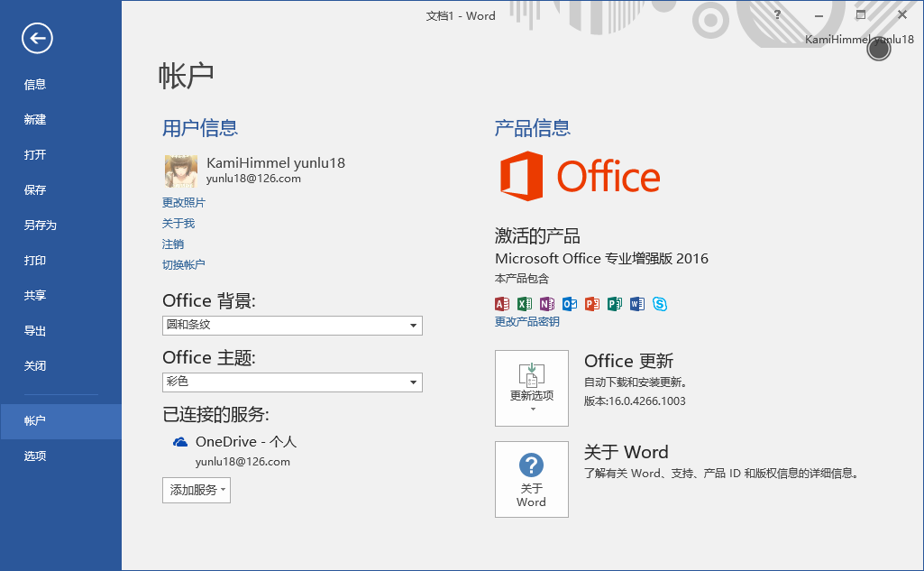
Task: Select 打开 in the sidebar
Action: 35,154
